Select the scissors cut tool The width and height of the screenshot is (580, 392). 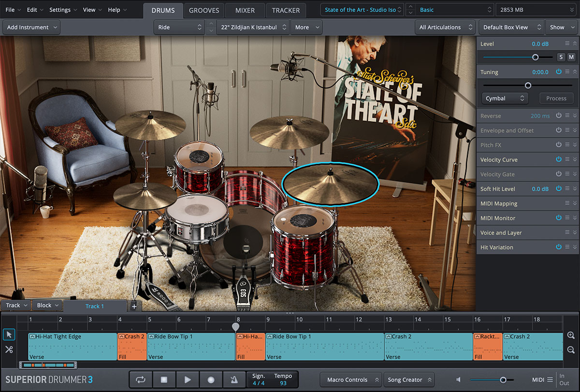[9, 350]
